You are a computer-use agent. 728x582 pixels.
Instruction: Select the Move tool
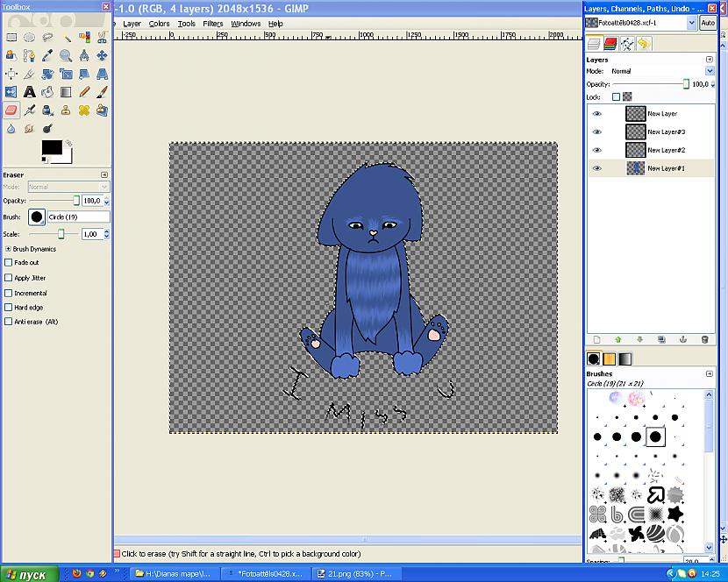pos(102,56)
